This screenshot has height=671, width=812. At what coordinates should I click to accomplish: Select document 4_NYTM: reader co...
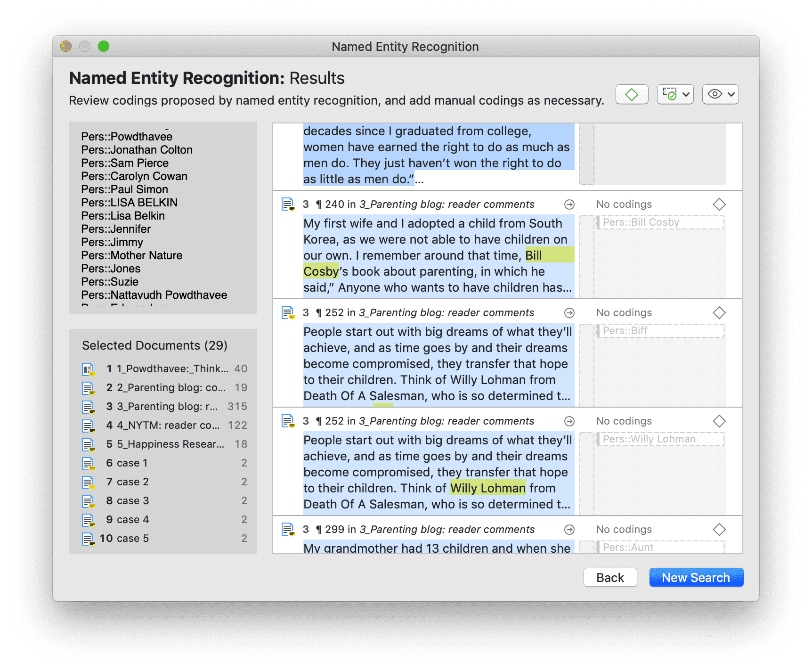pyautogui.click(x=164, y=426)
